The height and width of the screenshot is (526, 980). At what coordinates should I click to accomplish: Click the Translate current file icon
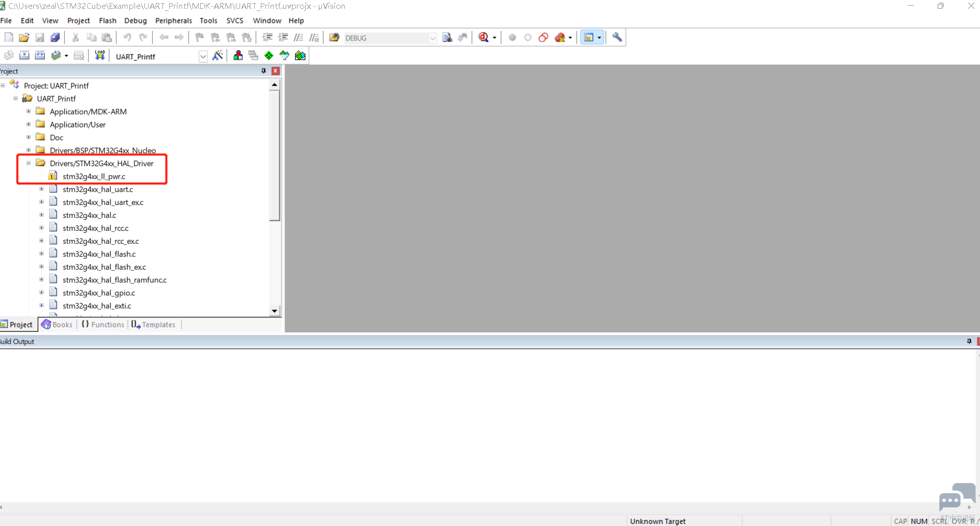(x=9, y=55)
